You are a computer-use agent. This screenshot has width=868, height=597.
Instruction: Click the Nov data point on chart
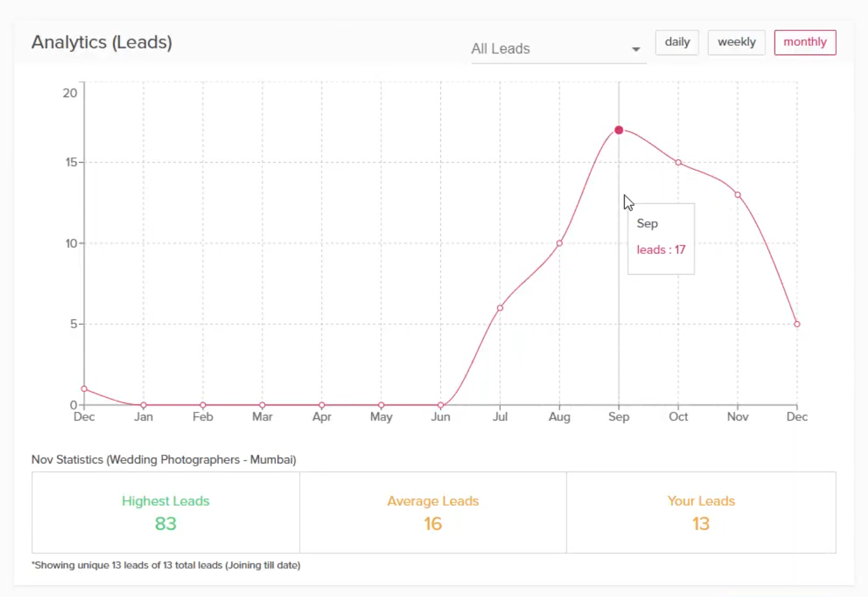(x=738, y=195)
